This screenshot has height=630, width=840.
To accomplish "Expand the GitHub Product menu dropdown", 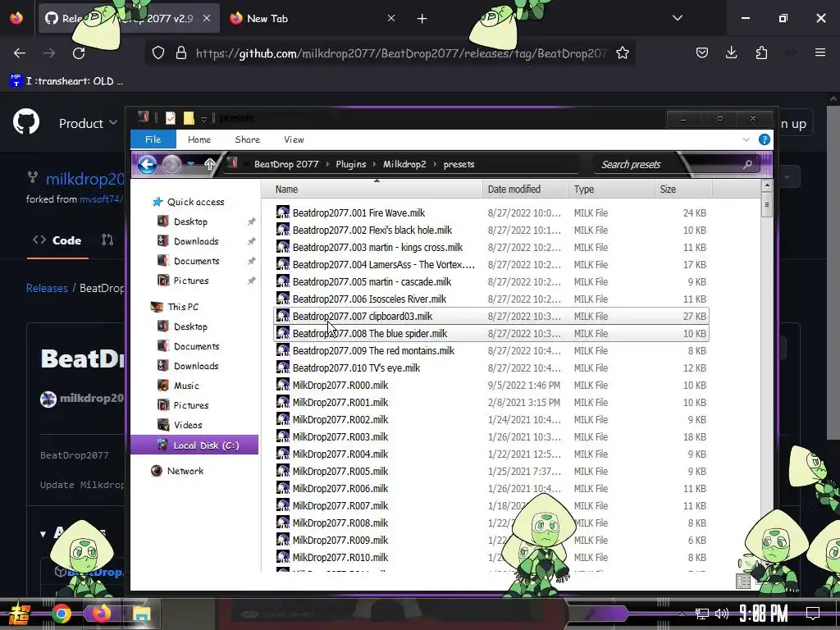I will click(x=88, y=123).
